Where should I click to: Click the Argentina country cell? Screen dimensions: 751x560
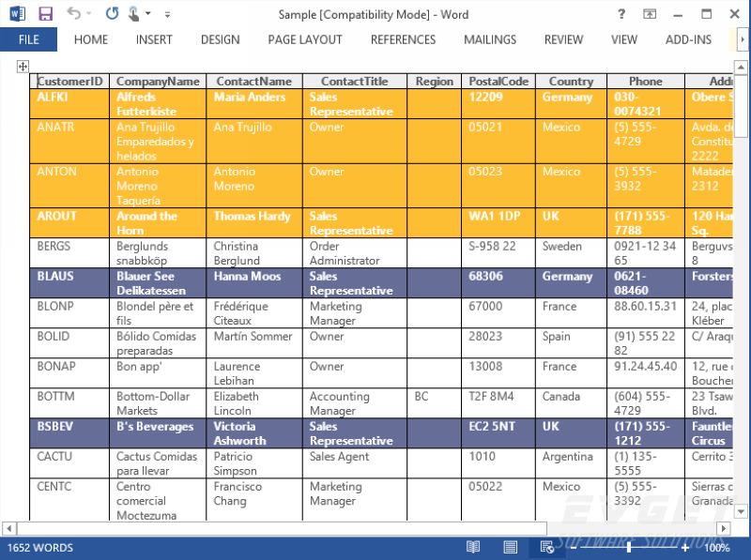(571, 463)
